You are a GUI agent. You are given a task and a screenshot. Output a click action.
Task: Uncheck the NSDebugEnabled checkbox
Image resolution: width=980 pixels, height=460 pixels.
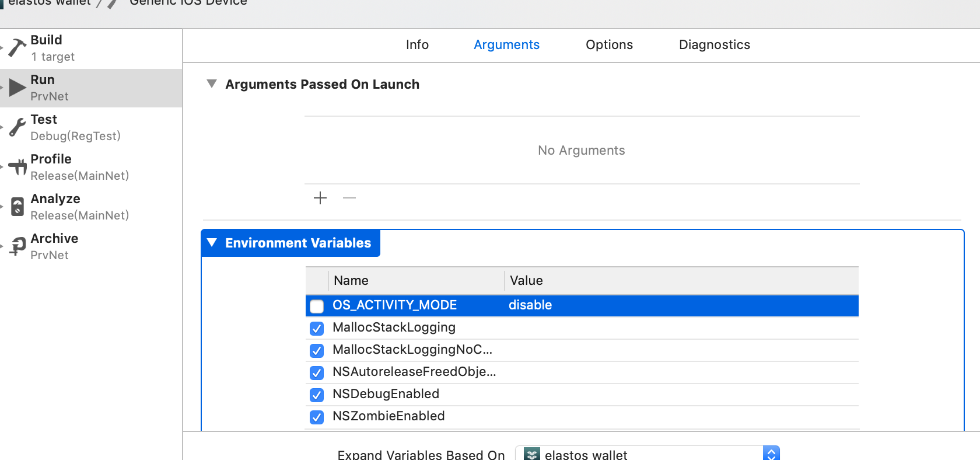click(x=317, y=395)
